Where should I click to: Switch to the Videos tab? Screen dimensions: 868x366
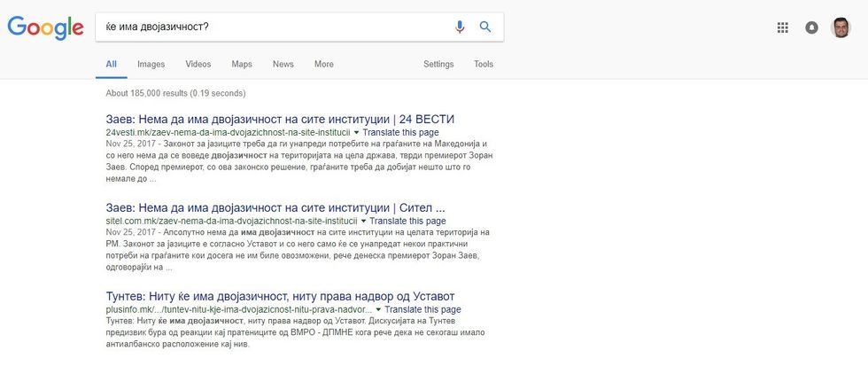[x=198, y=64]
